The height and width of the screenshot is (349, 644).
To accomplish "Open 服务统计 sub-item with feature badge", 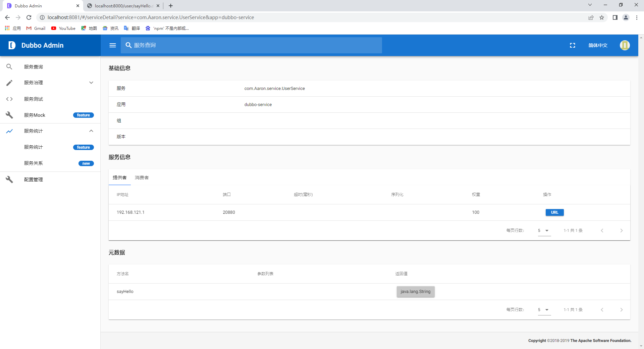I will click(50, 147).
